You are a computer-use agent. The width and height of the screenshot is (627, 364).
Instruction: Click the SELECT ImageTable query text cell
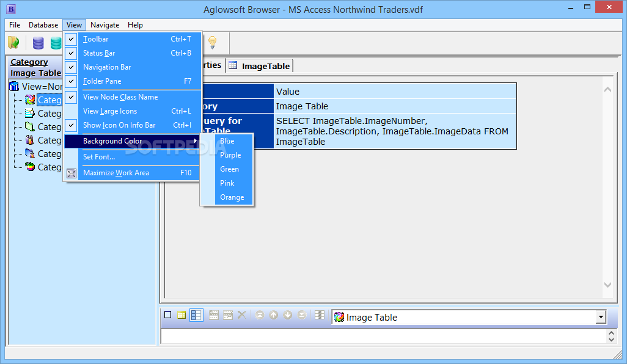[395, 131]
